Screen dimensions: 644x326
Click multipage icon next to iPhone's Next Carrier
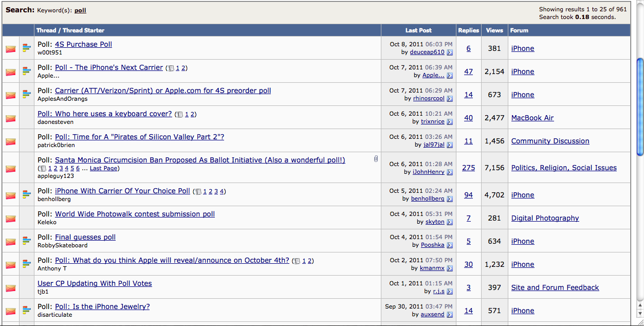(171, 68)
